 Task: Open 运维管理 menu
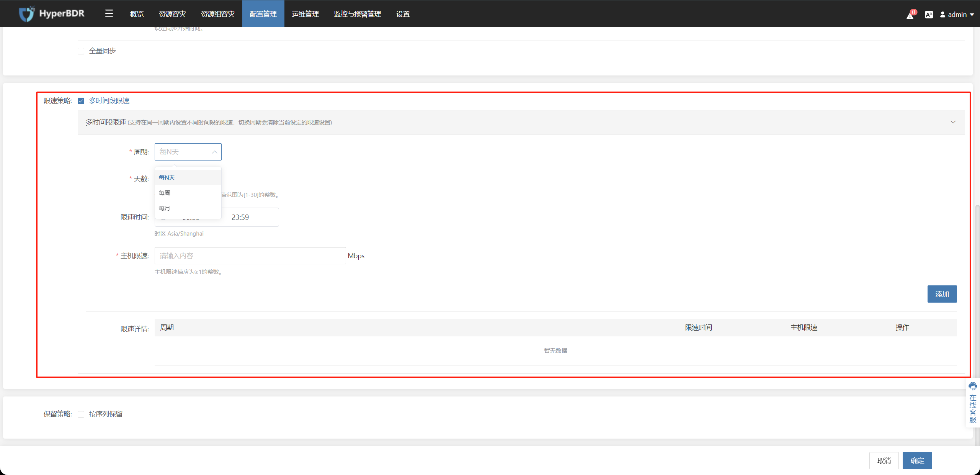(x=305, y=14)
